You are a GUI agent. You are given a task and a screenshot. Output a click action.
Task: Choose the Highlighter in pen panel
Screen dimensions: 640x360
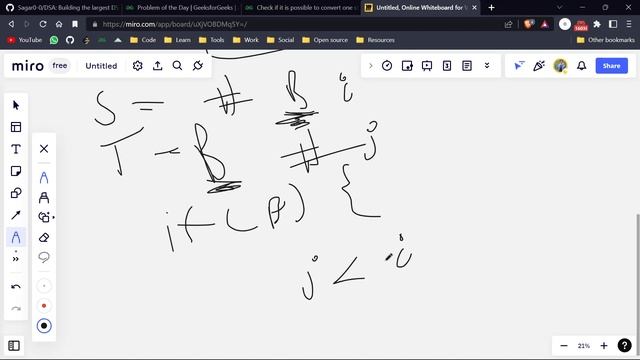point(44,198)
